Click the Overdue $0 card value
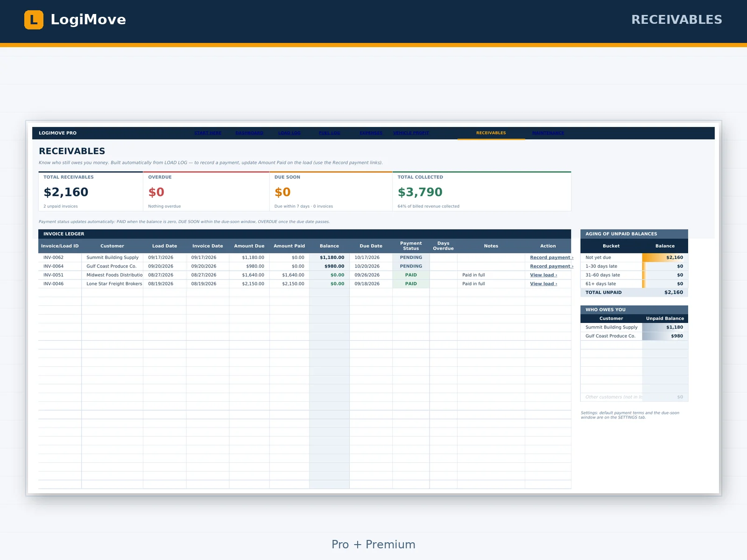747x560 pixels. [x=156, y=192]
